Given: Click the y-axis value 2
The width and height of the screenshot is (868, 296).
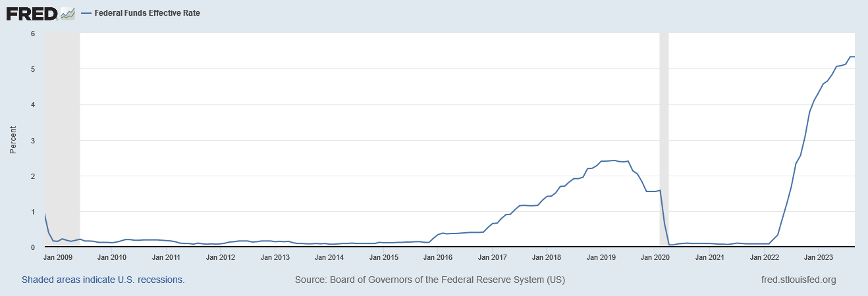Looking at the screenshot, I should 33,176.
